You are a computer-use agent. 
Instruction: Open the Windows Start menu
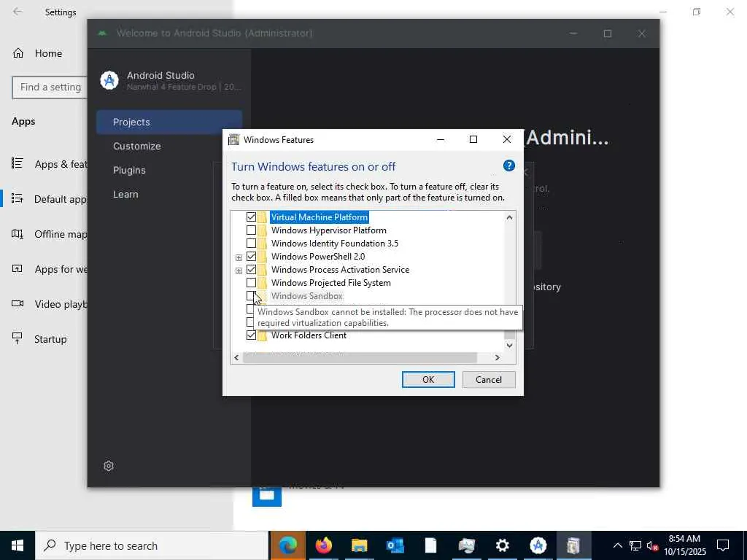click(18, 545)
